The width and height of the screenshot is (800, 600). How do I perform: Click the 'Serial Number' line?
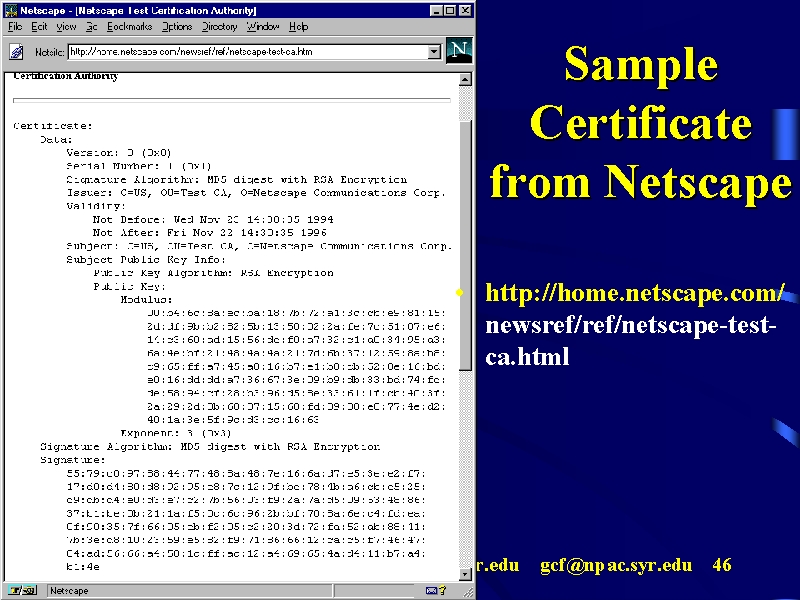click(x=139, y=166)
